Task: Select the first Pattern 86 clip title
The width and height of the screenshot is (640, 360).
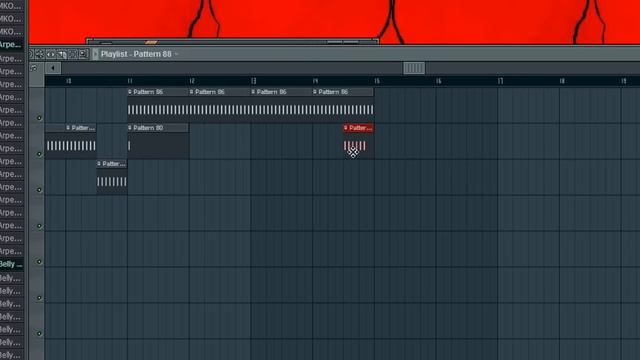Action: pos(148,92)
